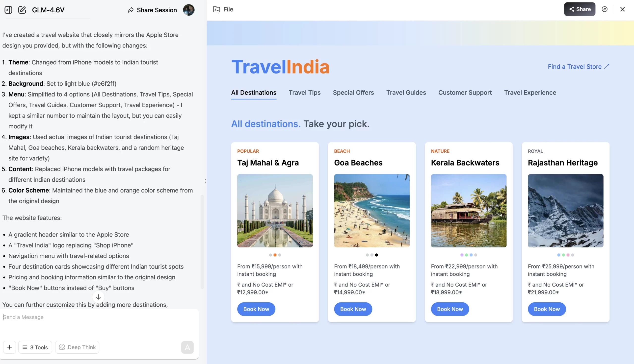
Task: Click Book Now for Kerala Backwaters
Action: pos(449,309)
